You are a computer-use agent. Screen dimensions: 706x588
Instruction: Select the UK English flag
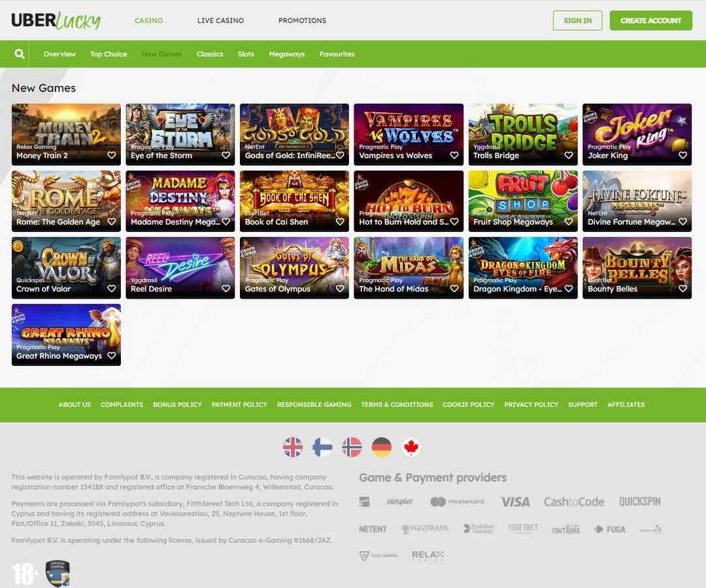coord(293,447)
